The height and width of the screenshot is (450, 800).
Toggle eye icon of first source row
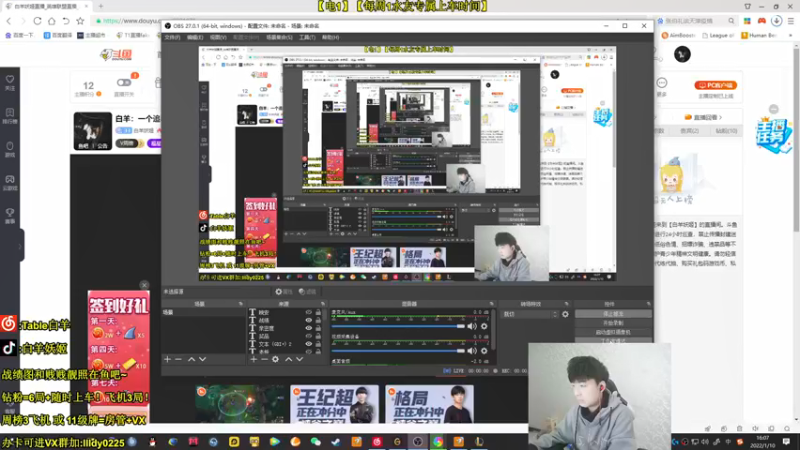308,312
